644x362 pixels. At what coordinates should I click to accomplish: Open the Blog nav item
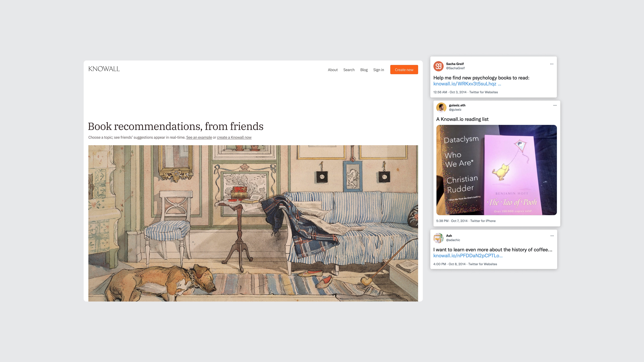point(364,70)
